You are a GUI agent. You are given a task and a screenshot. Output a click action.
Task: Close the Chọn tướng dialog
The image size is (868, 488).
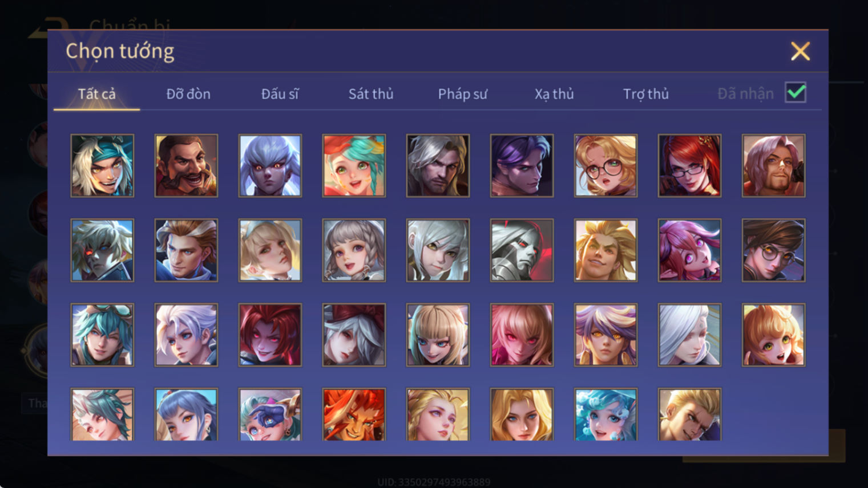coord(800,51)
